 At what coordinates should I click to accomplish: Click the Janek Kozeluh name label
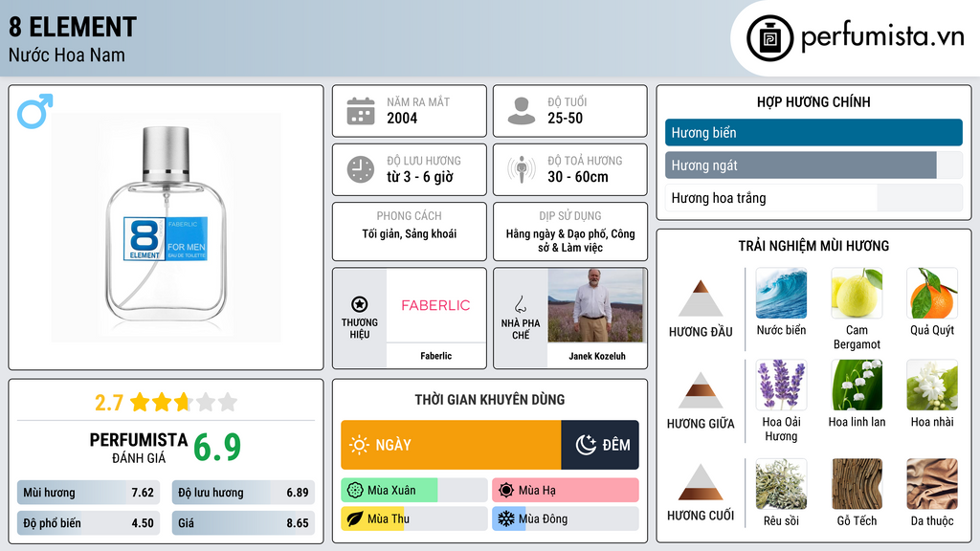pyautogui.click(x=597, y=356)
